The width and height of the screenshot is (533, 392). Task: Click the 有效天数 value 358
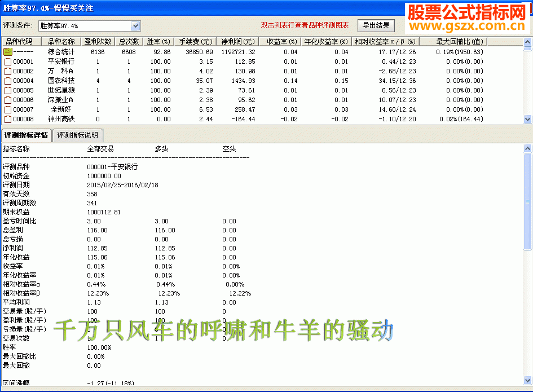(x=92, y=194)
